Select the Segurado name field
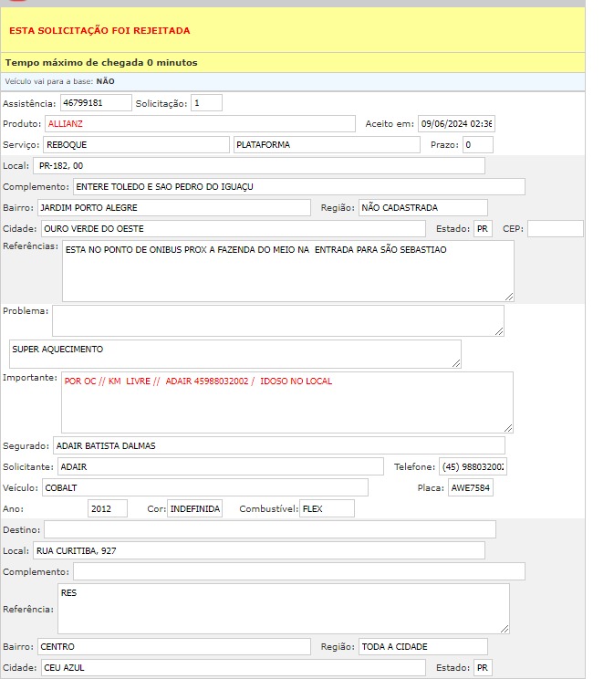This screenshot has height=700, width=614. point(277,445)
